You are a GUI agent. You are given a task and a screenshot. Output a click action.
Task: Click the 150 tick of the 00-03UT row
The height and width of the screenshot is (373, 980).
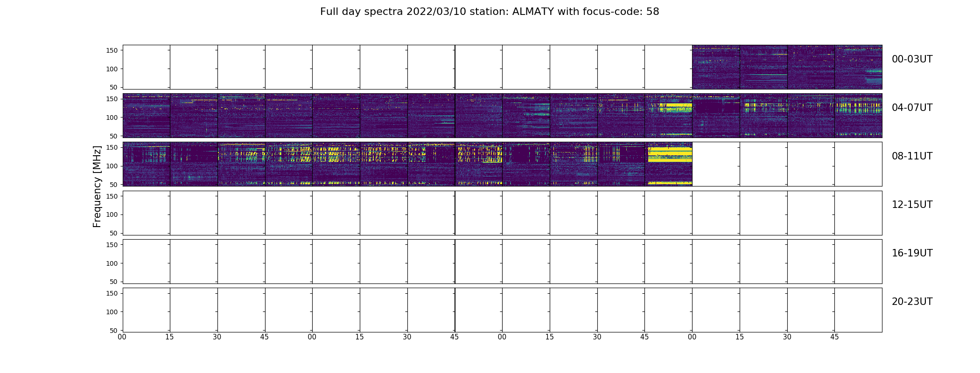pyautogui.click(x=113, y=50)
